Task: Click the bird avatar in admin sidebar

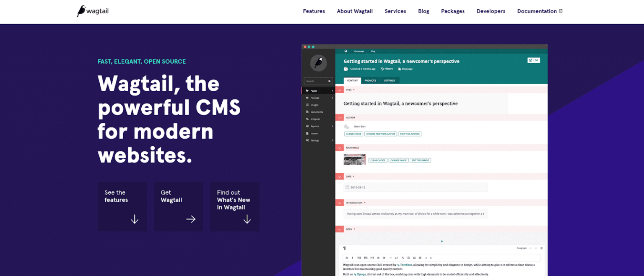Action: click(318, 63)
